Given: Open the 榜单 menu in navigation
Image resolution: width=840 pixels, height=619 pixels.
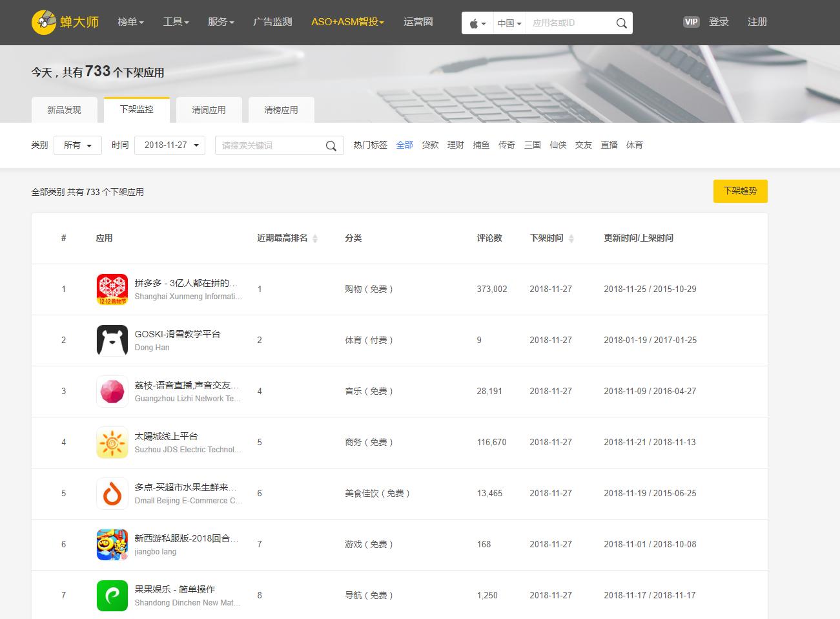Looking at the screenshot, I should [130, 22].
